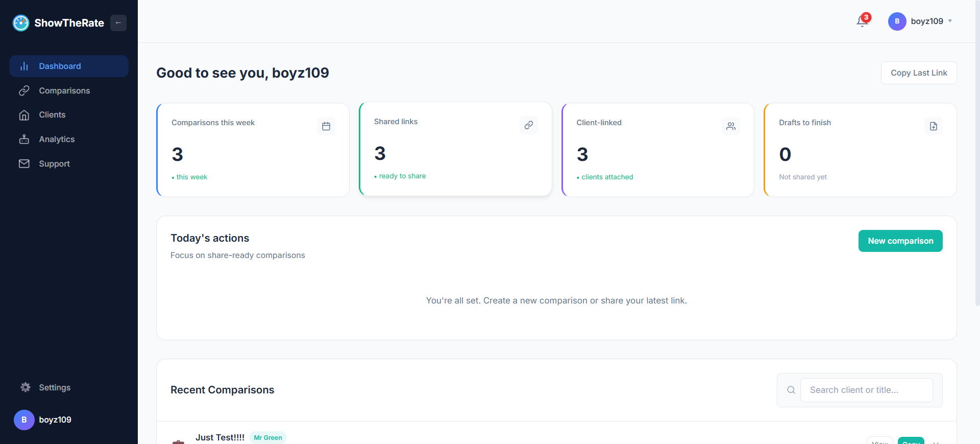The height and width of the screenshot is (444, 980).
Task: Open notifications bell with 3 alerts
Action: 863,20
